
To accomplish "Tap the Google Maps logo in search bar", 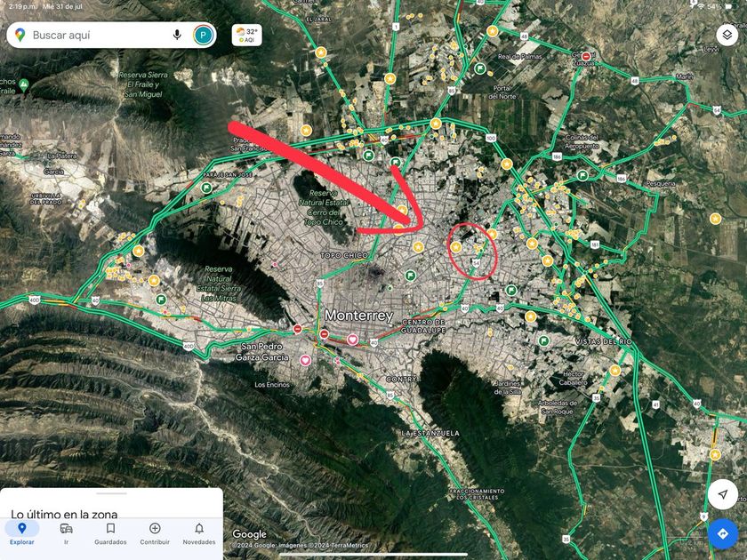I will tap(20, 35).
